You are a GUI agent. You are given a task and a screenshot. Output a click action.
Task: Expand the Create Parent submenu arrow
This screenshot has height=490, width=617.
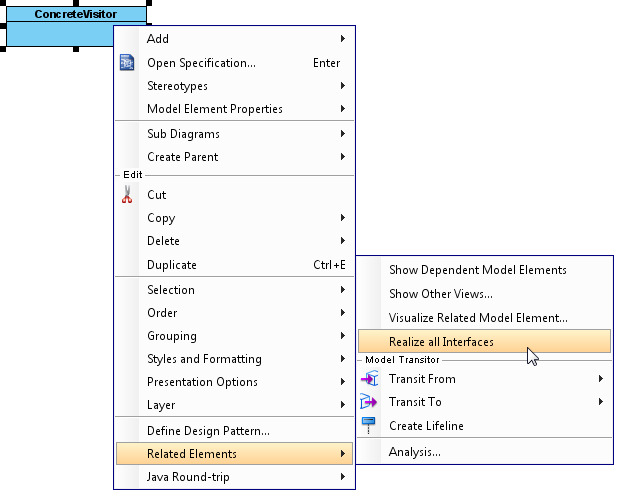pyautogui.click(x=343, y=157)
